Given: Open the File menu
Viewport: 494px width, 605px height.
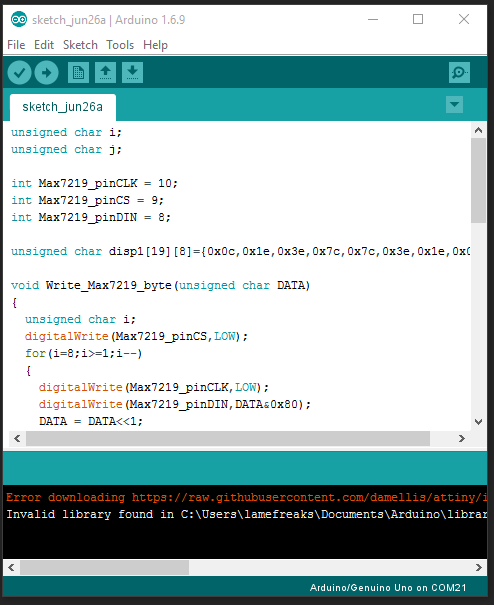Looking at the screenshot, I should (16, 45).
